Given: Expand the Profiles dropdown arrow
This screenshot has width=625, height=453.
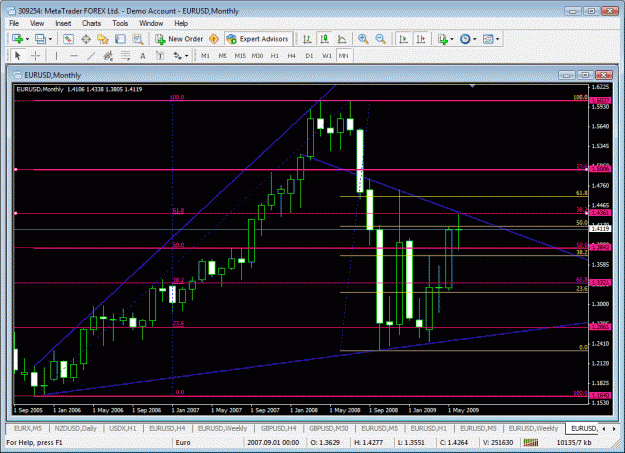Looking at the screenshot, I should (50, 39).
